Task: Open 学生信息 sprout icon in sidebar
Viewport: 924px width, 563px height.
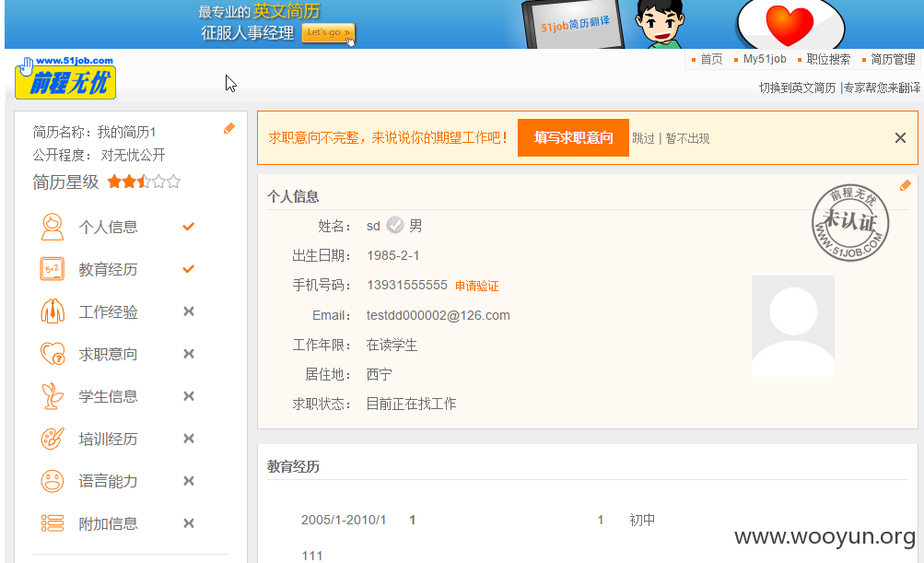Action: tap(53, 396)
